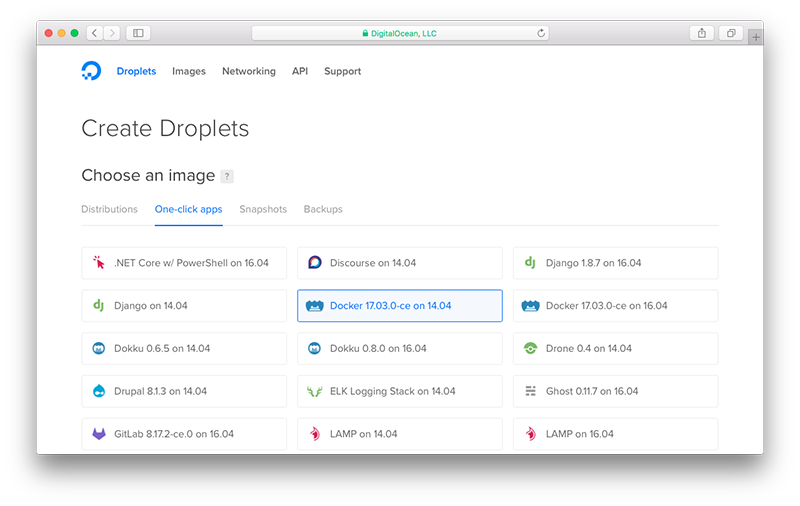Select Docker 17.03.0-ce on 16.04
The image size is (800, 506).
pos(616,306)
